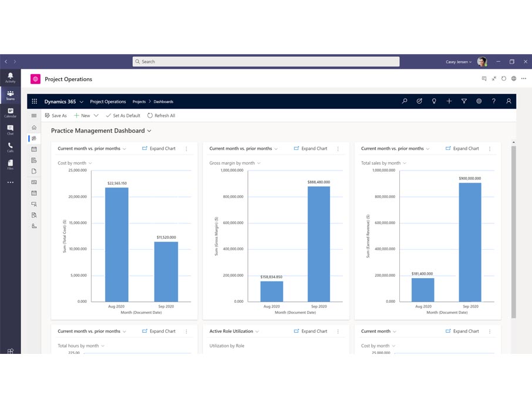Click the lightbulb suggestions icon

coord(435,101)
